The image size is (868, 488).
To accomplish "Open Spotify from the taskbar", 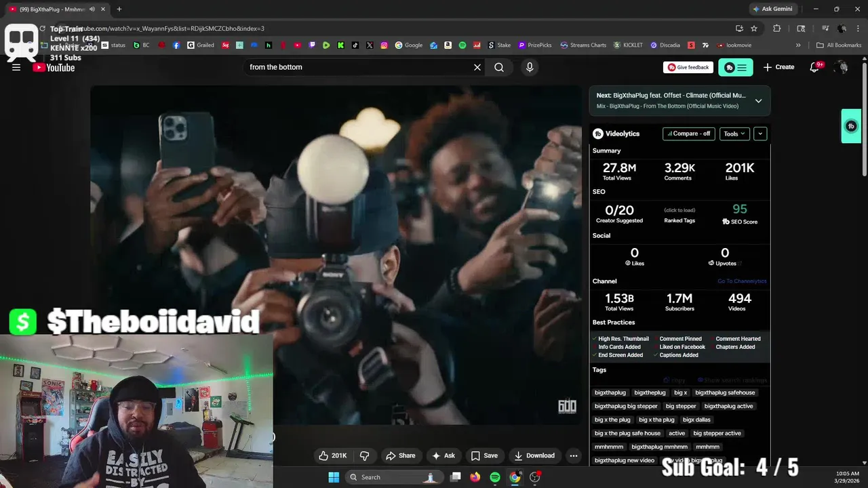I will pos(495,477).
